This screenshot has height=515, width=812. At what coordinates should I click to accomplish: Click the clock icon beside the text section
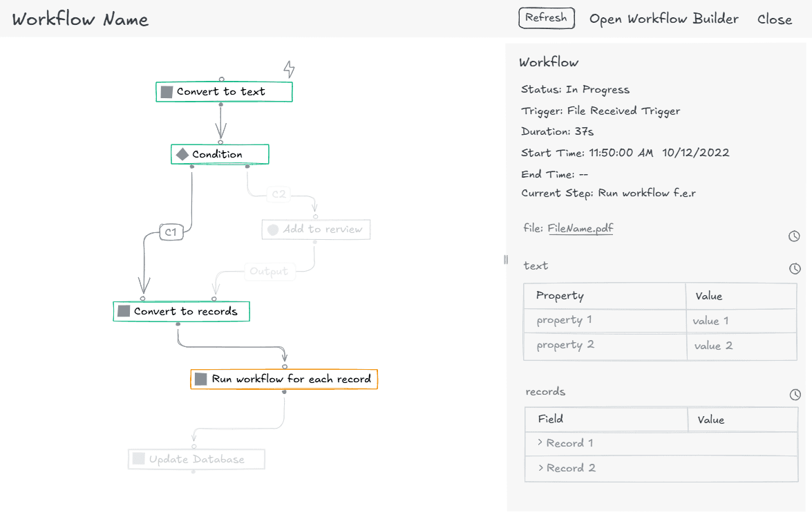pyautogui.click(x=795, y=269)
